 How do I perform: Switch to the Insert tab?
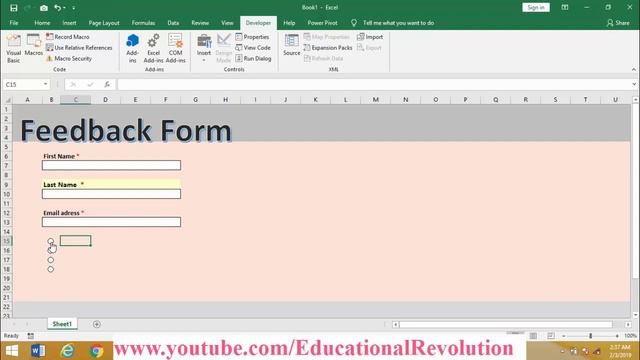click(x=69, y=23)
